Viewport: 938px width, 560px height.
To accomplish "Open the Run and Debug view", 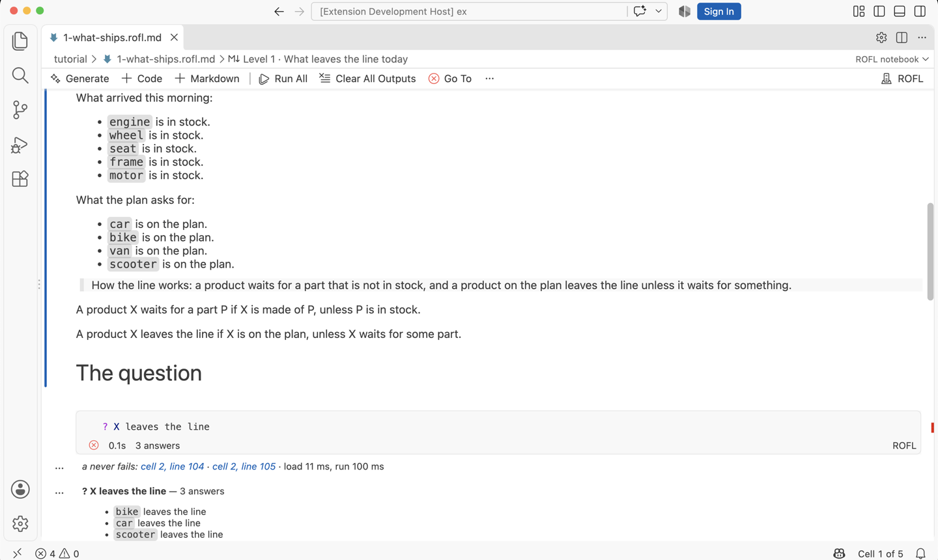I will pos(20,145).
